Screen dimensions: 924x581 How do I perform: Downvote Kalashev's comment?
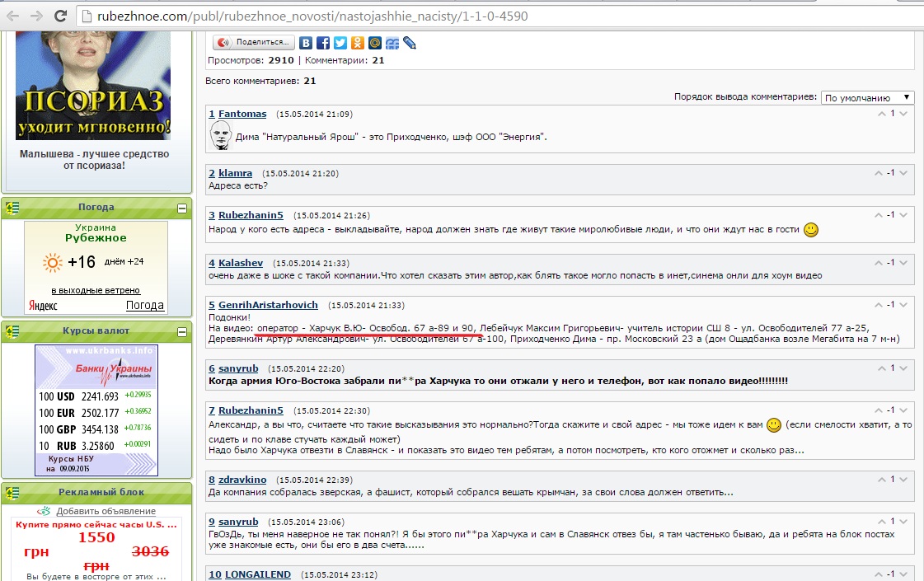tap(903, 263)
